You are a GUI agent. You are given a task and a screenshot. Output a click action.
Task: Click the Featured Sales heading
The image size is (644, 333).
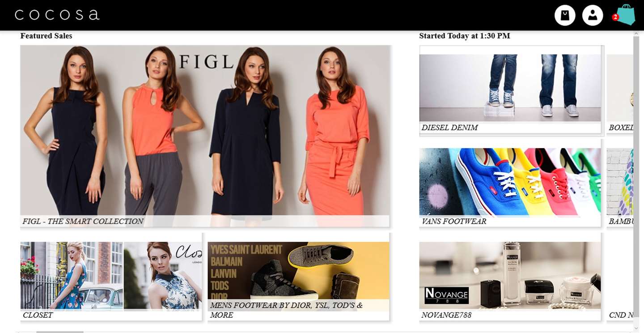click(x=46, y=36)
